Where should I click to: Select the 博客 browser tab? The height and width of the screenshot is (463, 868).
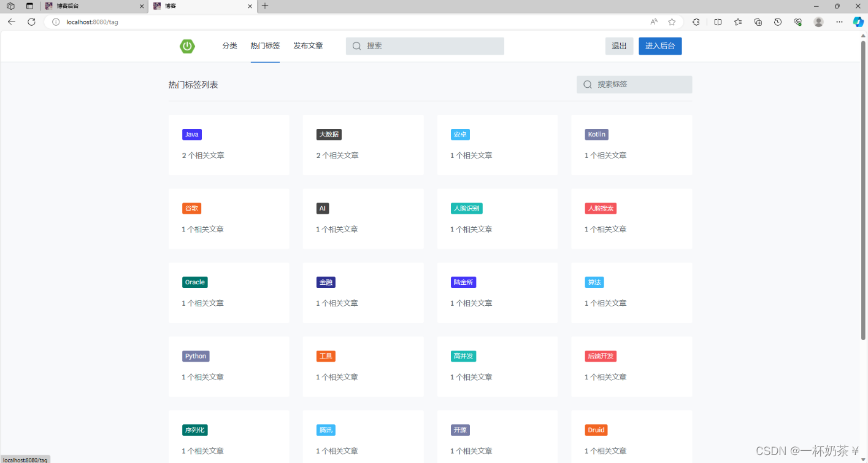(x=202, y=6)
